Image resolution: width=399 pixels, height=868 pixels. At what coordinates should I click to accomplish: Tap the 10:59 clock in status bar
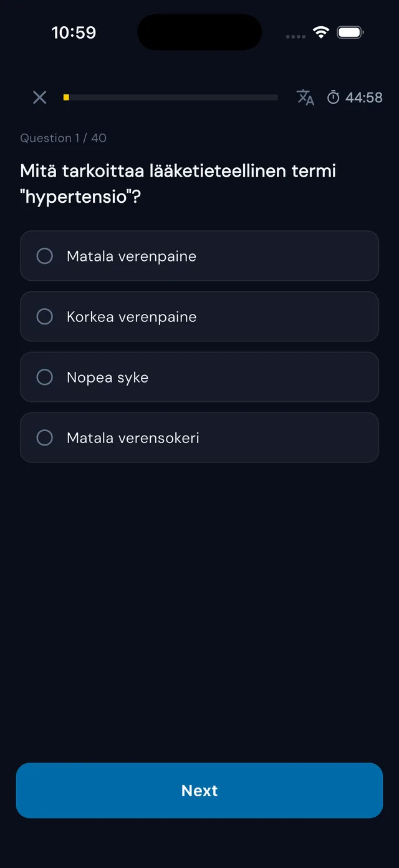74,32
